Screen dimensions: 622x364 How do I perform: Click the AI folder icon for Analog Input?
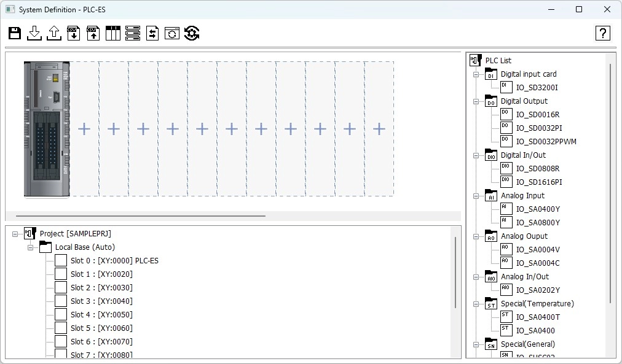(491, 196)
